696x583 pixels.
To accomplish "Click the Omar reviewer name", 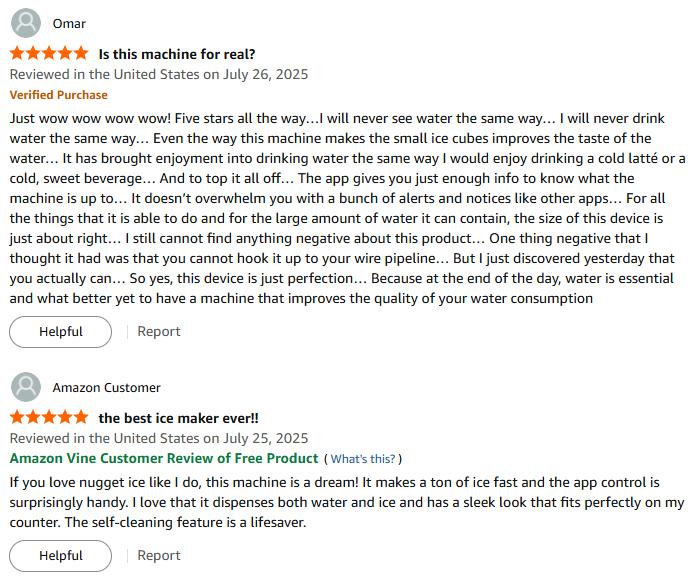I will (69, 24).
